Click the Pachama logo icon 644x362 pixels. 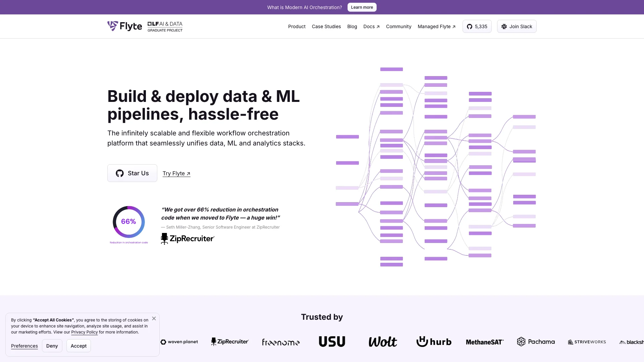pyautogui.click(x=521, y=342)
